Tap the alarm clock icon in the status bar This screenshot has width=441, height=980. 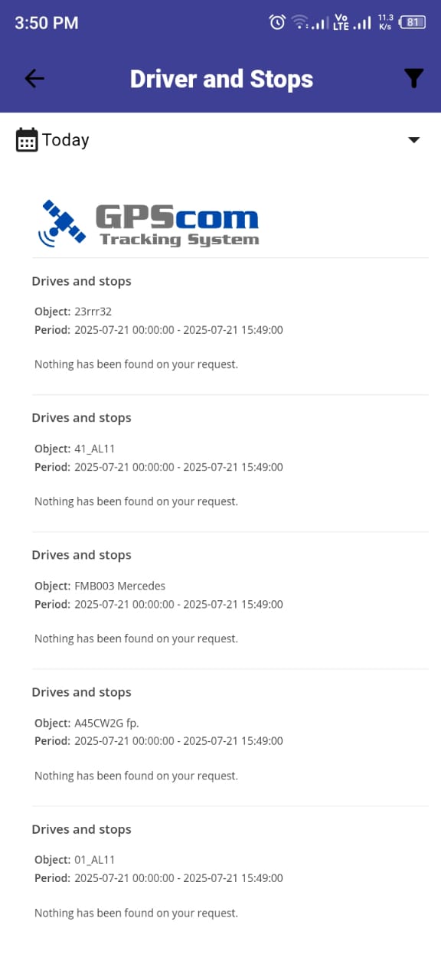(x=276, y=22)
